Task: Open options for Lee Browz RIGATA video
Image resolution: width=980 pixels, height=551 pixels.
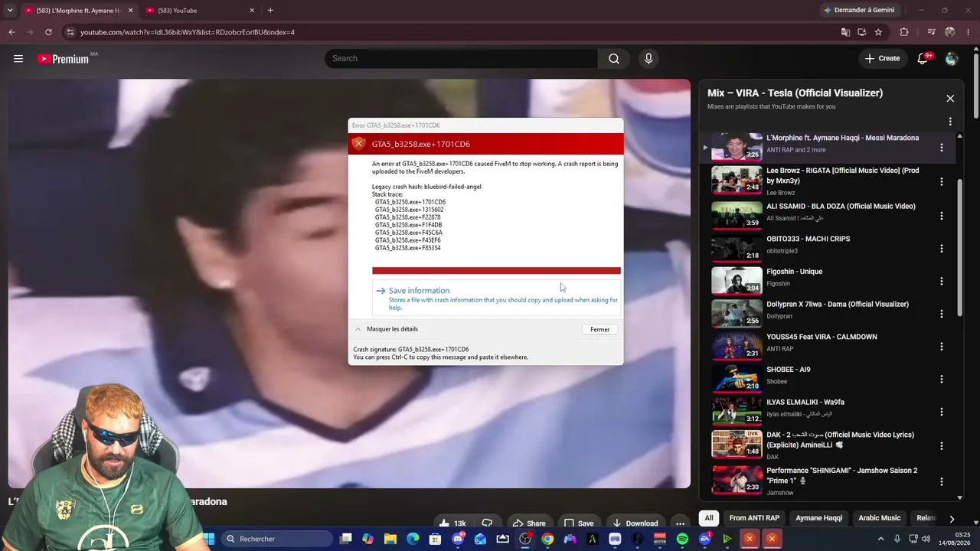Action: 942,182
